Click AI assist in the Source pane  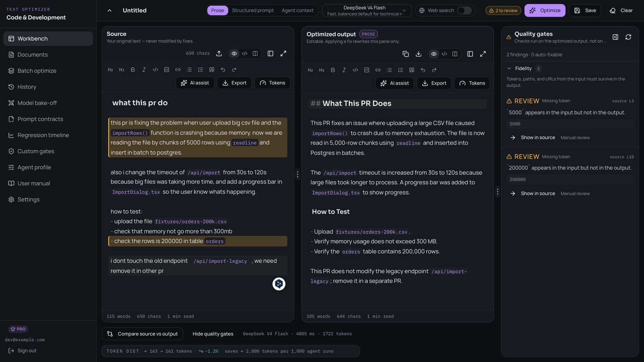(x=195, y=83)
